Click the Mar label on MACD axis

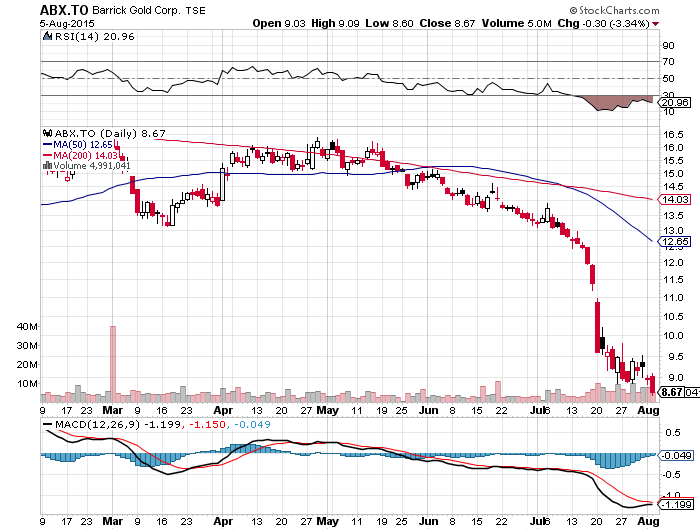pos(112,521)
